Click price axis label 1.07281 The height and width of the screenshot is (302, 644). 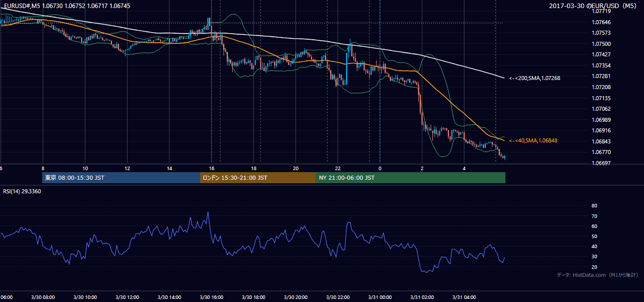[602, 76]
